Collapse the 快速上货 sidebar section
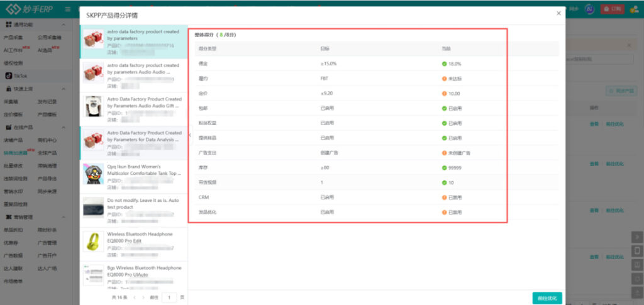This screenshot has height=305, width=644. tap(64, 89)
